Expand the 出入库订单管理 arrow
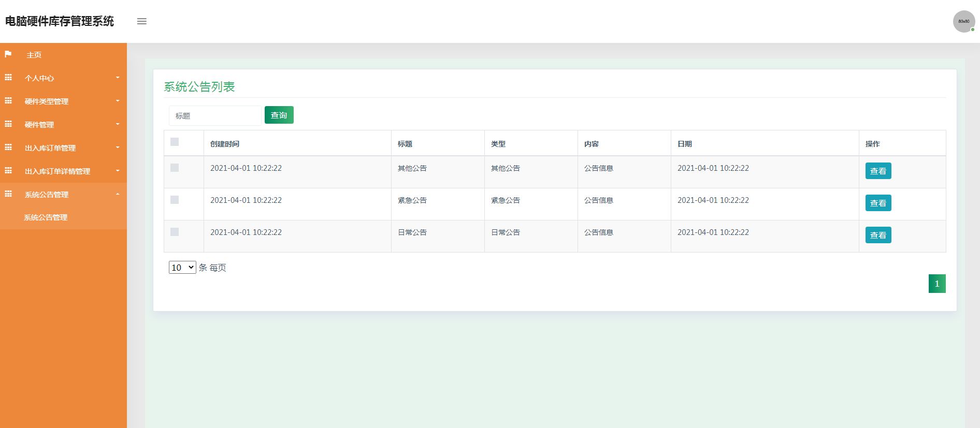The height and width of the screenshot is (428, 980). pyautogui.click(x=118, y=147)
